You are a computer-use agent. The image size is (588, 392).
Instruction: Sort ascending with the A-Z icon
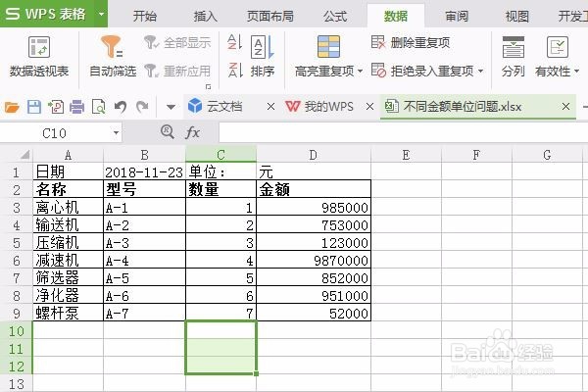(235, 42)
